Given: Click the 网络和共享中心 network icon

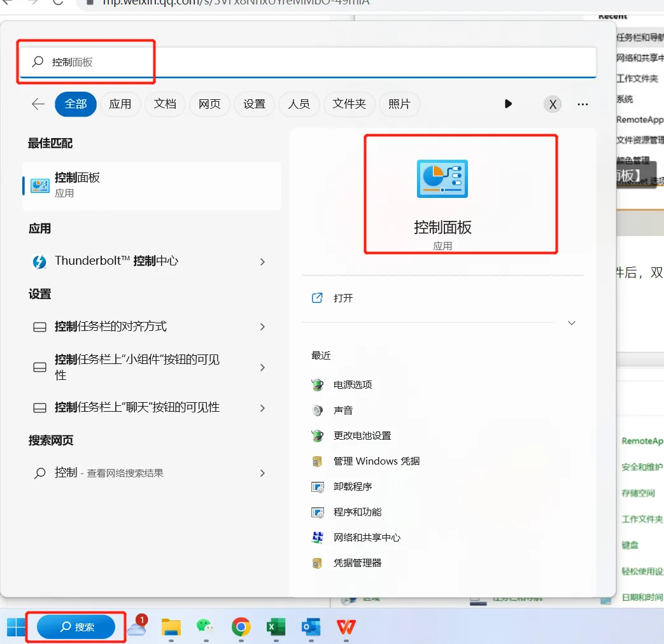Looking at the screenshot, I should 318,537.
